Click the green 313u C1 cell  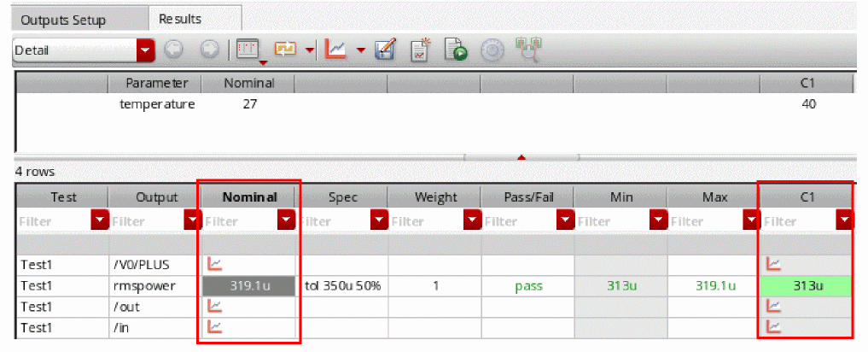coord(807,286)
